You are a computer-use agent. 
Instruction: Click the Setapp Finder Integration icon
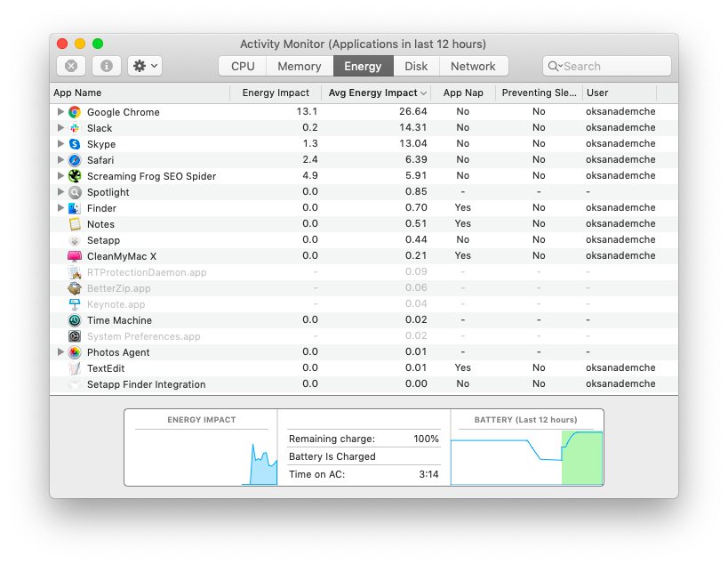[75, 384]
